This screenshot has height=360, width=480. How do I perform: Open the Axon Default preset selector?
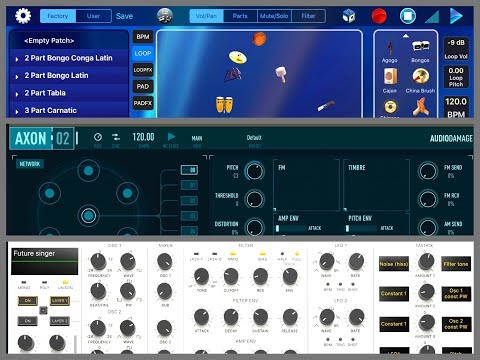tap(254, 138)
